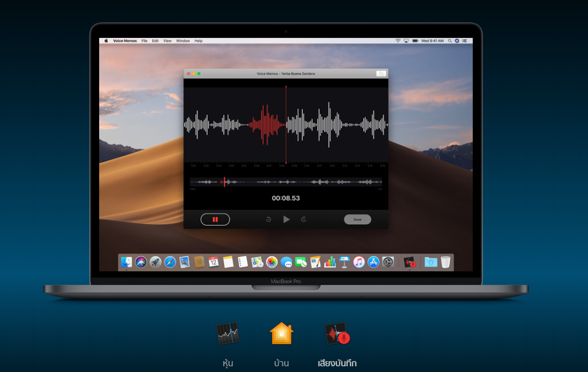Skip forward 15 seconds
The width and height of the screenshot is (588, 372).
click(304, 219)
